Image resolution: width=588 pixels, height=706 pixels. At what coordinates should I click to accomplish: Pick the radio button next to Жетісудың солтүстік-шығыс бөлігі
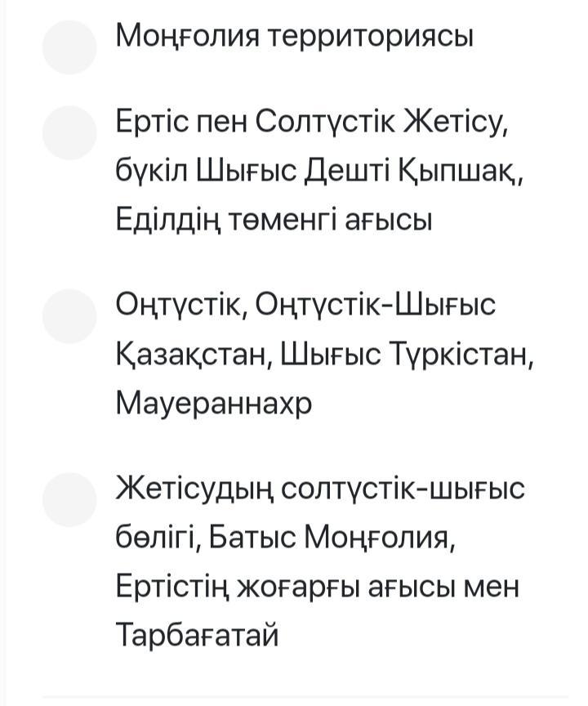pyautogui.click(x=69, y=499)
